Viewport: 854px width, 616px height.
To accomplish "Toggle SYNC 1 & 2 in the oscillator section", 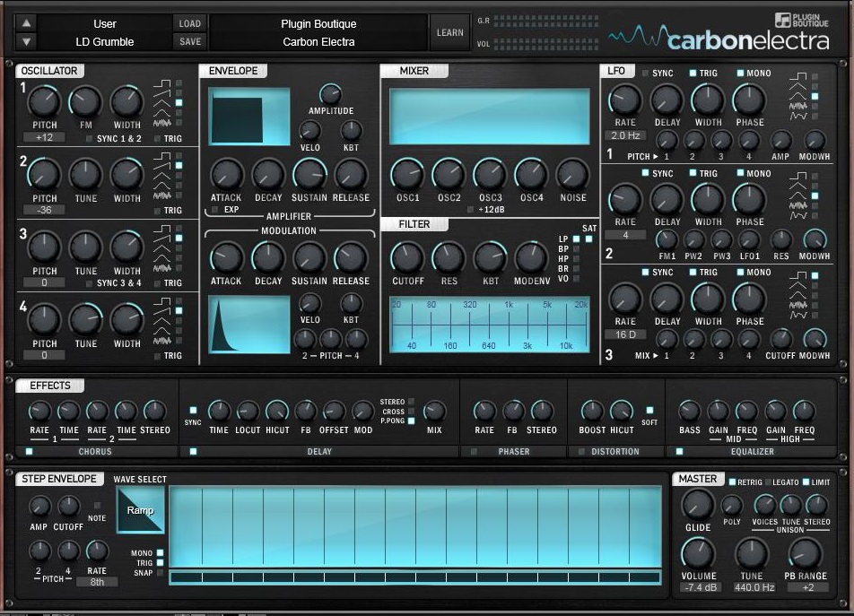I will pyautogui.click(x=89, y=139).
